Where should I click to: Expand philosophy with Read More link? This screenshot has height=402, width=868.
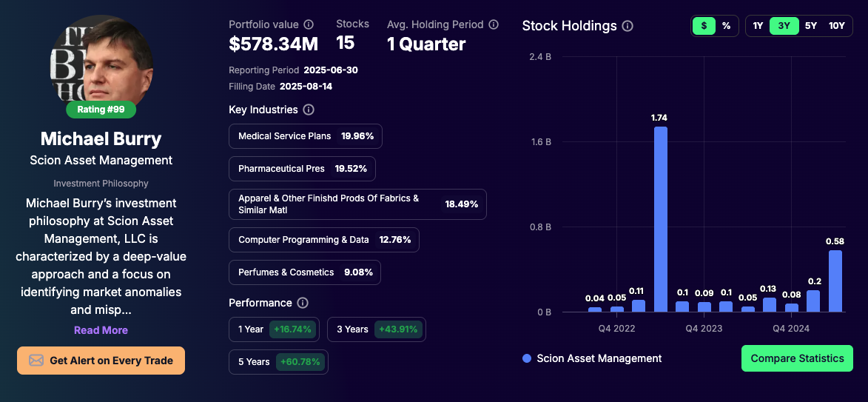tap(101, 330)
